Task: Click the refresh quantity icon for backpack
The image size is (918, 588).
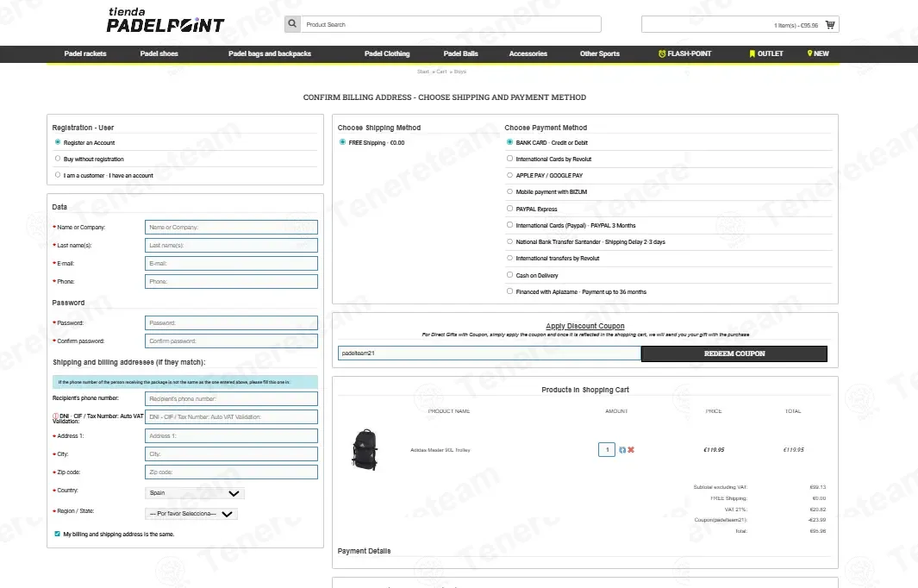Action: 622,450
